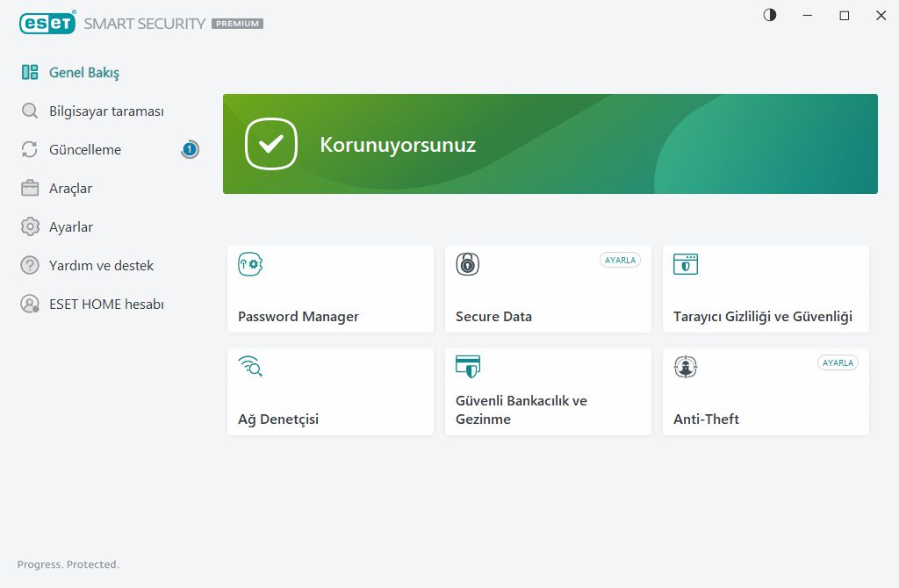This screenshot has height=588, width=899.
Task: Click the update notification badge
Action: pos(190,150)
